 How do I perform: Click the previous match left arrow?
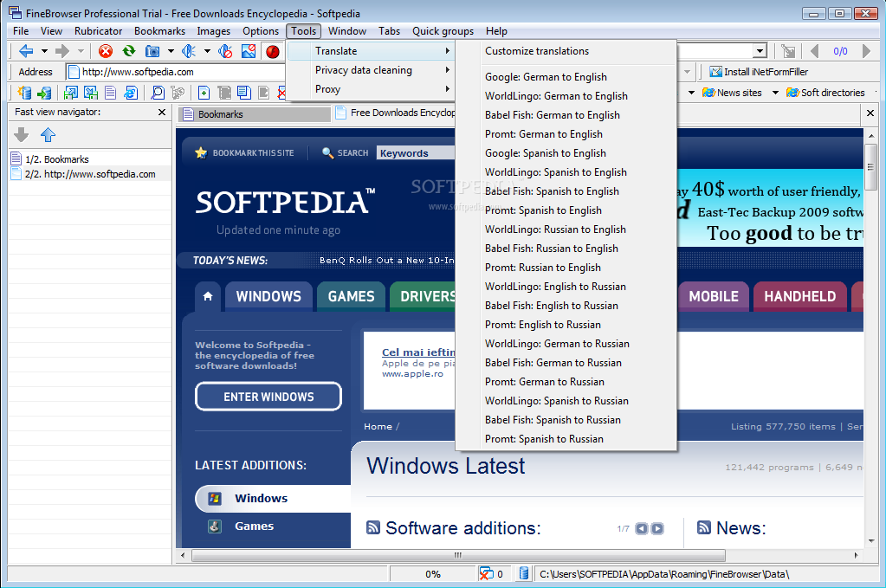pyautogui.click(x=814, y=51)
